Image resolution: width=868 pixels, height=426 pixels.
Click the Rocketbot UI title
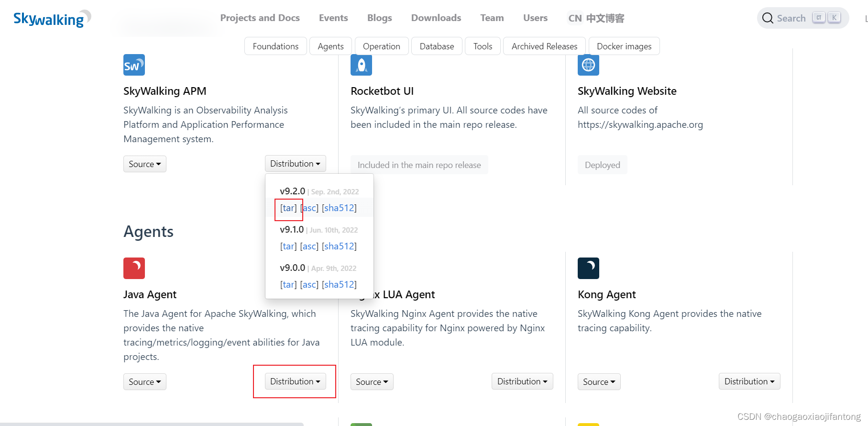click(x=382, y=91)
